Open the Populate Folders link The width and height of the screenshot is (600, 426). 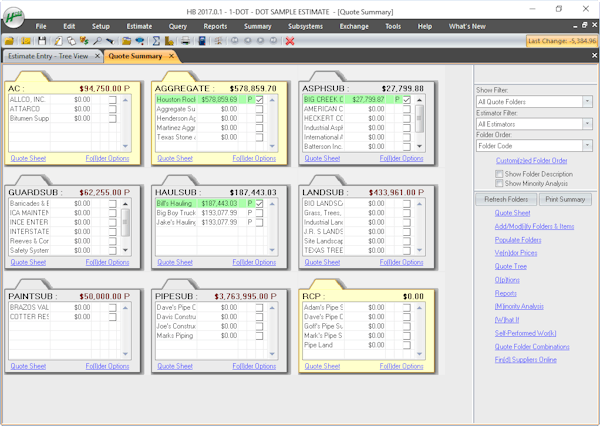(518, 240)
